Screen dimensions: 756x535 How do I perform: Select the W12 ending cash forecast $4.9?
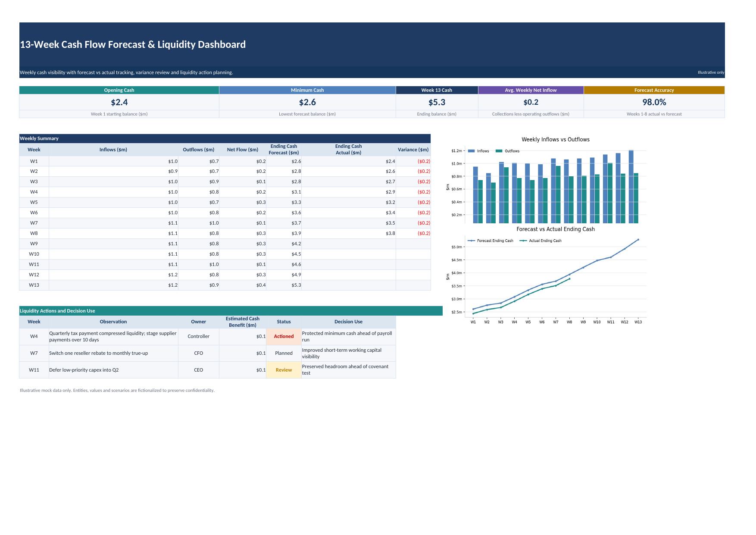[284, 275]
